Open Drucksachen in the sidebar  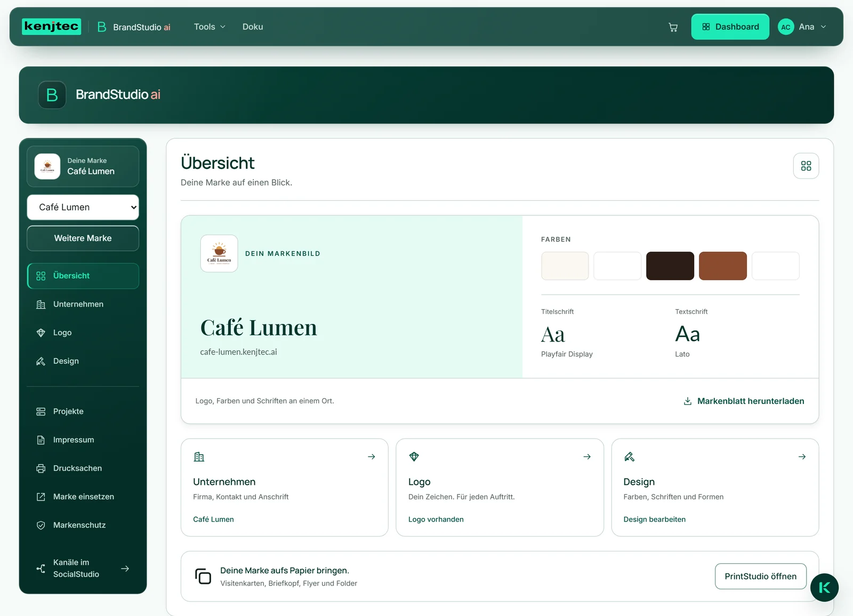tap(83, 468)
